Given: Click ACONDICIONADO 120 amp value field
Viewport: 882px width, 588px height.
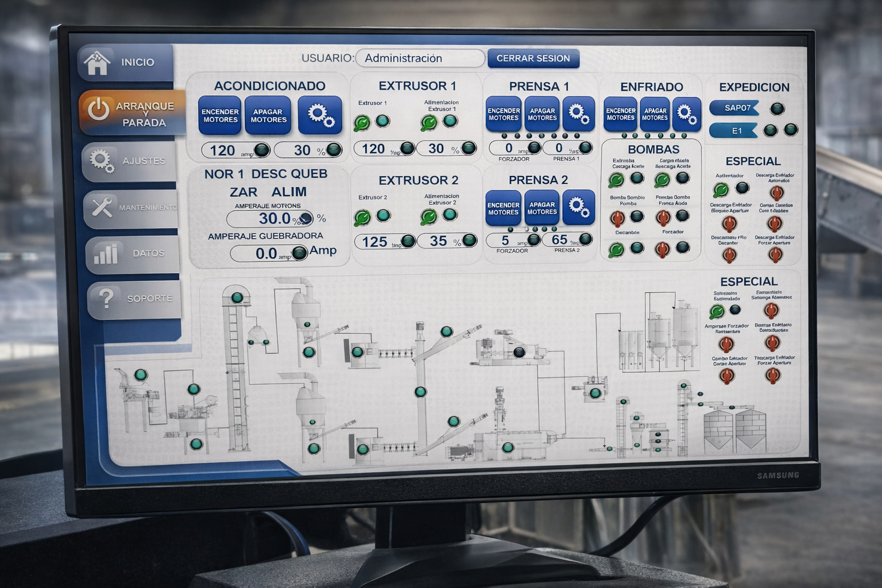Looking at the screenshot, I should tap(235, 150).
